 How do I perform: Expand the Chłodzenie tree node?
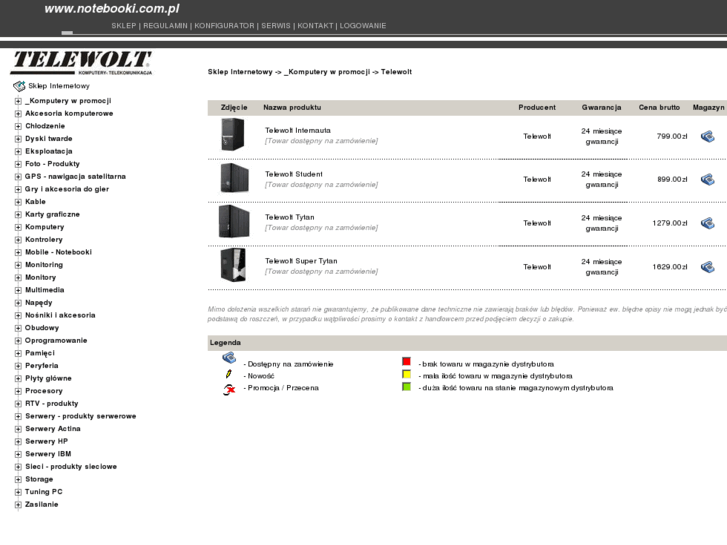click(18, 126)
